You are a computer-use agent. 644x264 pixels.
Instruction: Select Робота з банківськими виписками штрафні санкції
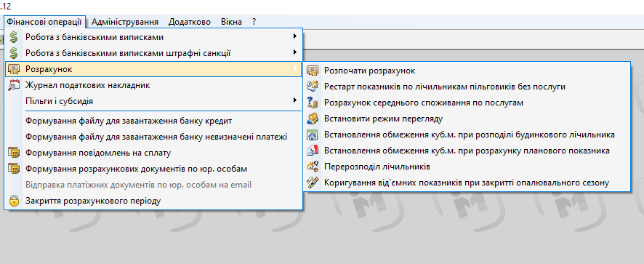(x=153, y=53)
